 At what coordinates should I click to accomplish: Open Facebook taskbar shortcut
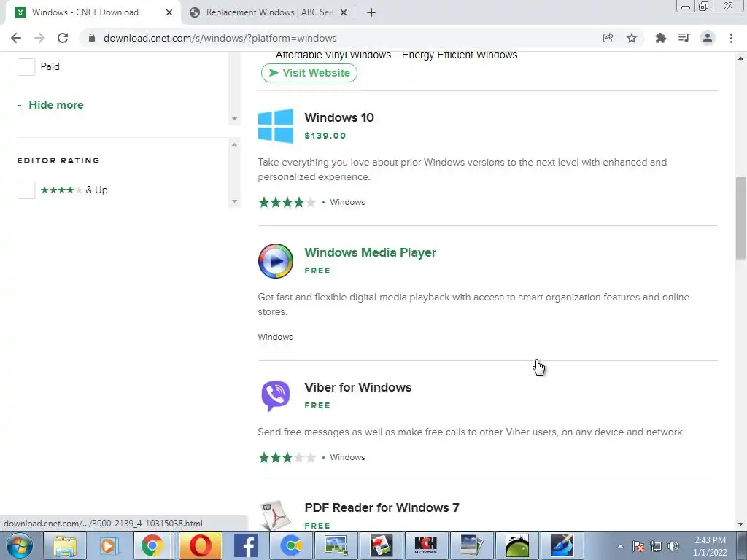[x=246, y=545]
